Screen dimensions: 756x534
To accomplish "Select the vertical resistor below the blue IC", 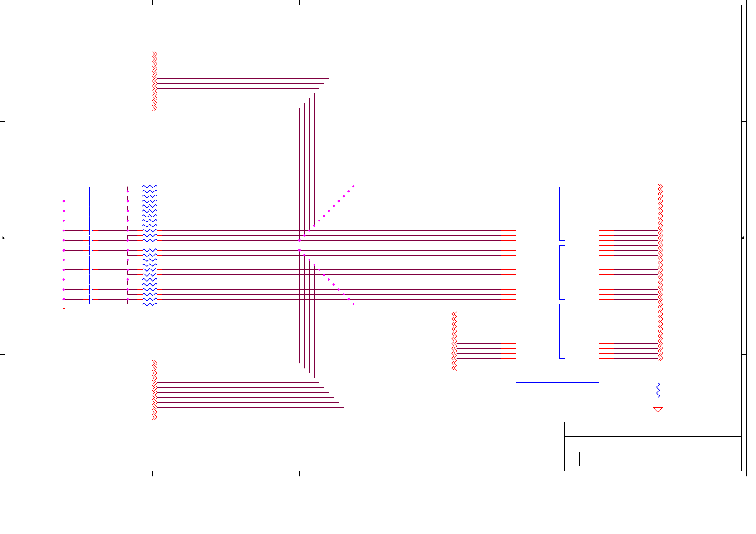I will pyautogui.click(x=658, y=389).
